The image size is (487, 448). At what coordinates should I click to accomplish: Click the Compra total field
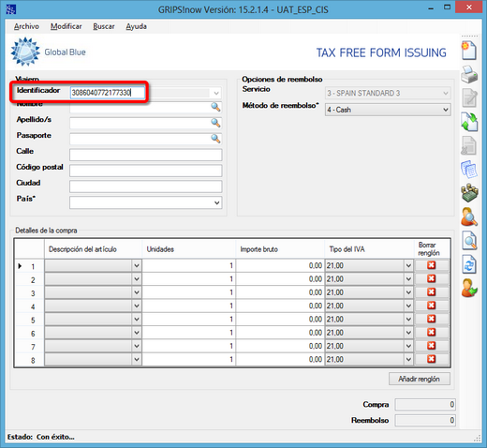pos(425,405)
